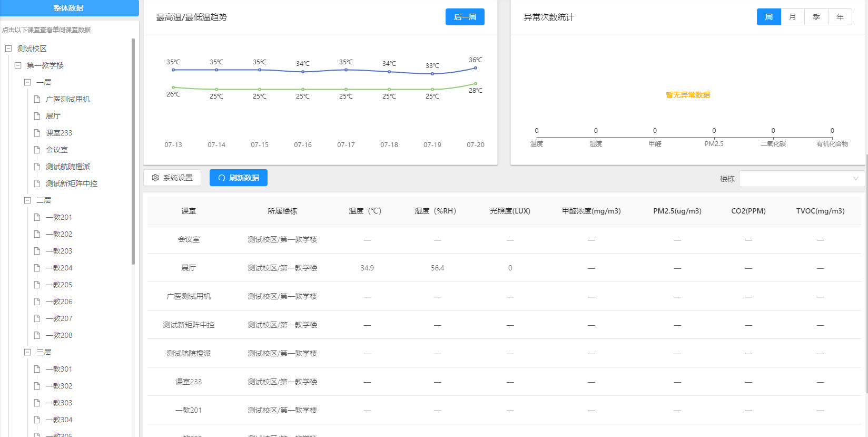Click the CO2(PPM) column header
Viewport: 868px width, 437px height.
748,211
